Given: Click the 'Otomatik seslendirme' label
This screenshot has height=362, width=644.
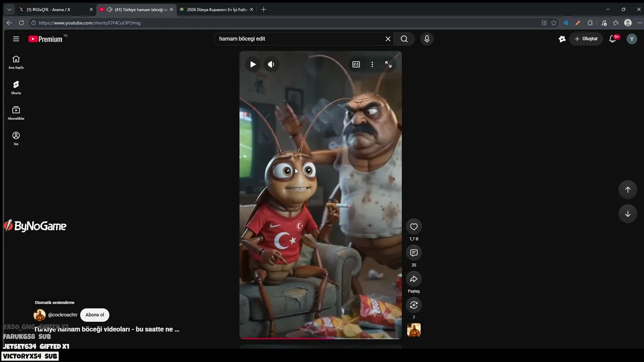Looking at the screenshot, I should coord(54,303).
